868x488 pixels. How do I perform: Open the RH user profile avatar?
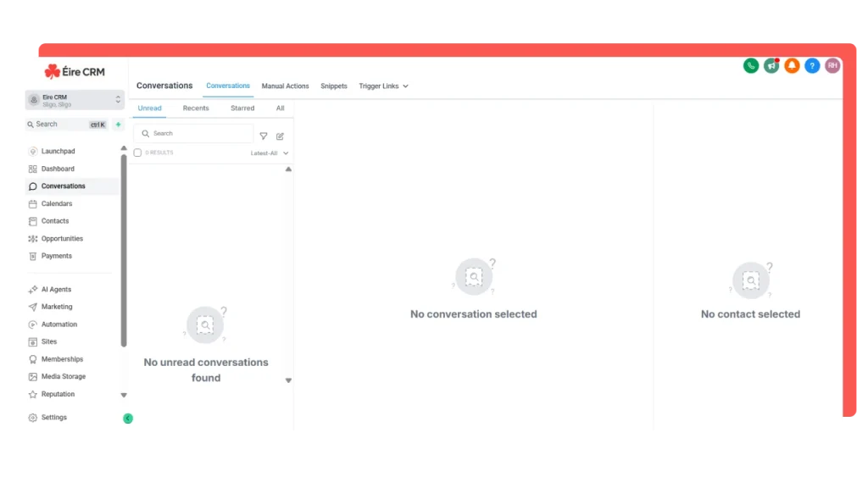point(832,66)
